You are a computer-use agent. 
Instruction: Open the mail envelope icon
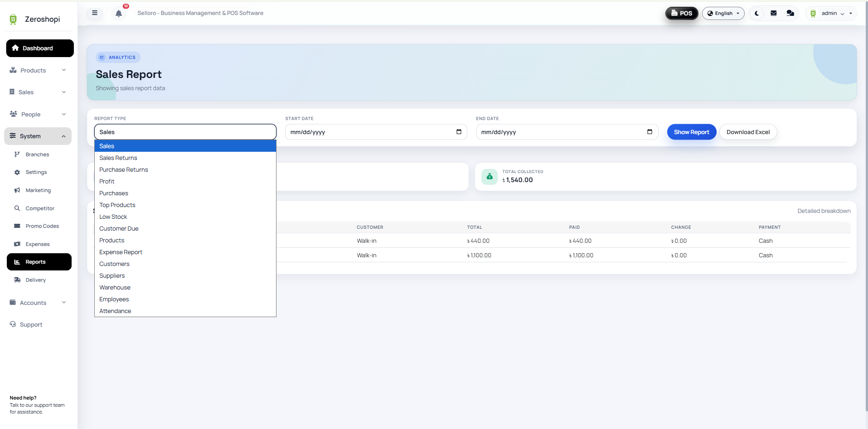[774, 14]
